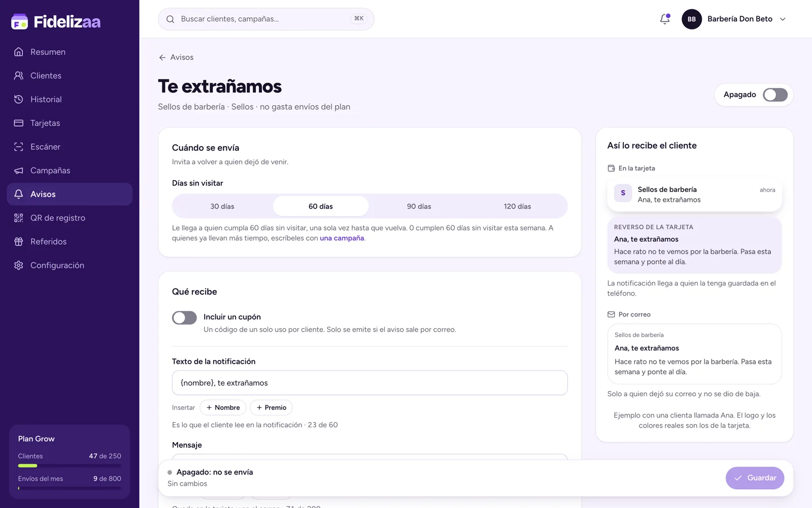Expand the Barbería Don Beto account chevron

click(783, 19)
